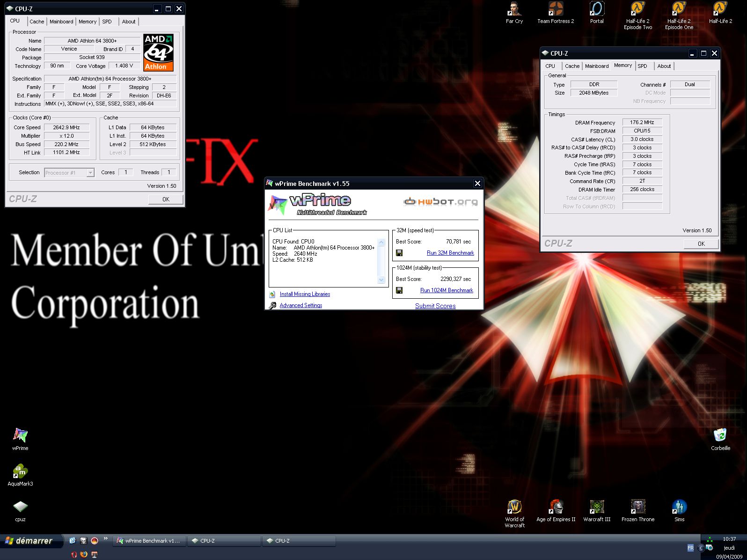Click the show desktop quick launch icon

pyautogui.click(x=94, y=554)
